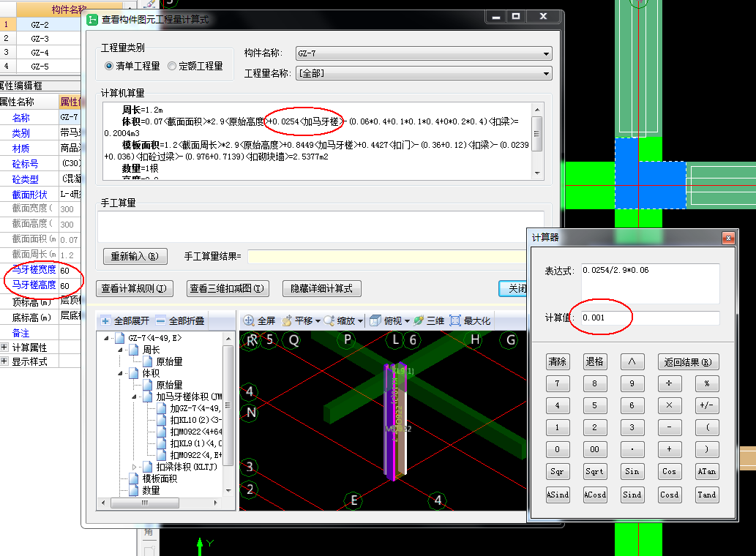Click the 手工算量结果 input field
The width and height of the screenshot is (756, 556).
pyautogui.click(x=386, y=256)
